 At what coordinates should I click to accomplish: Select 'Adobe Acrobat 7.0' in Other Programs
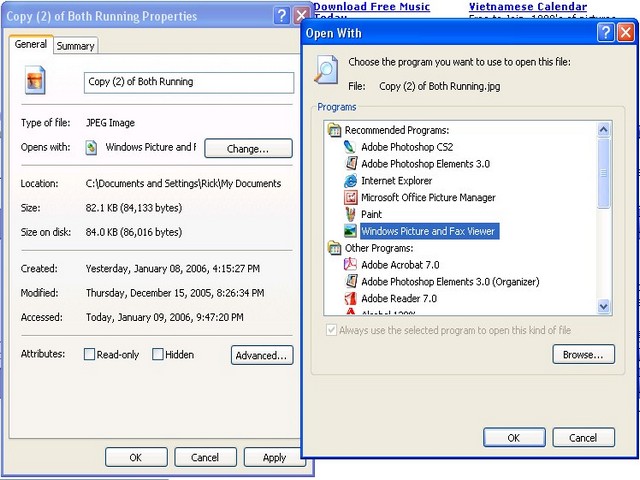(400, 264)
